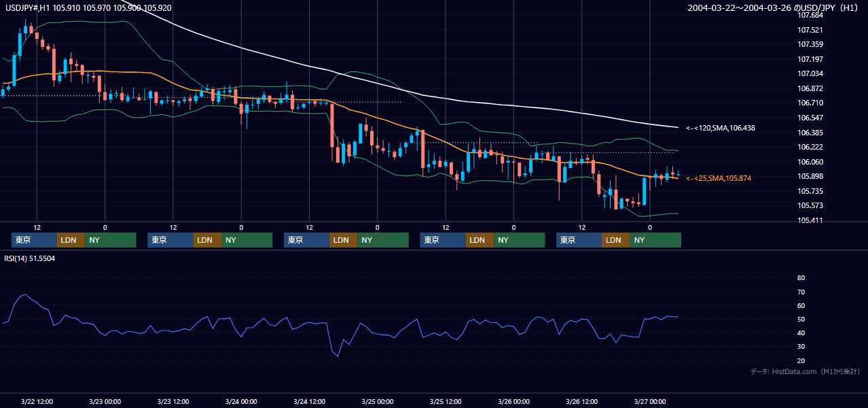Select the RSI(14) 51.5504 indicator label
This screenshot has width=868, height=408.
coord(30,259)
